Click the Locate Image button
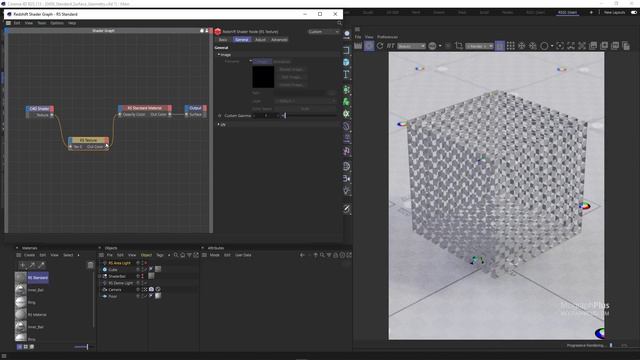This screenshot has height=360, width=640. [x=291, y=85]
